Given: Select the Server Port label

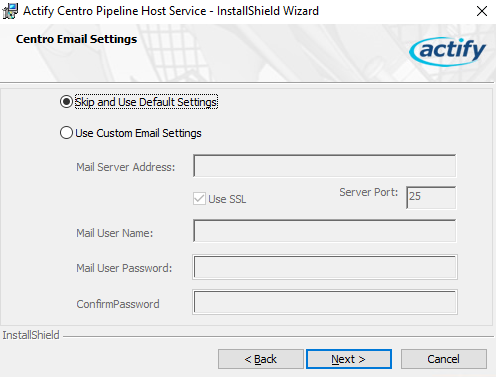Looking at the screenshot, I should click(369, 192).
